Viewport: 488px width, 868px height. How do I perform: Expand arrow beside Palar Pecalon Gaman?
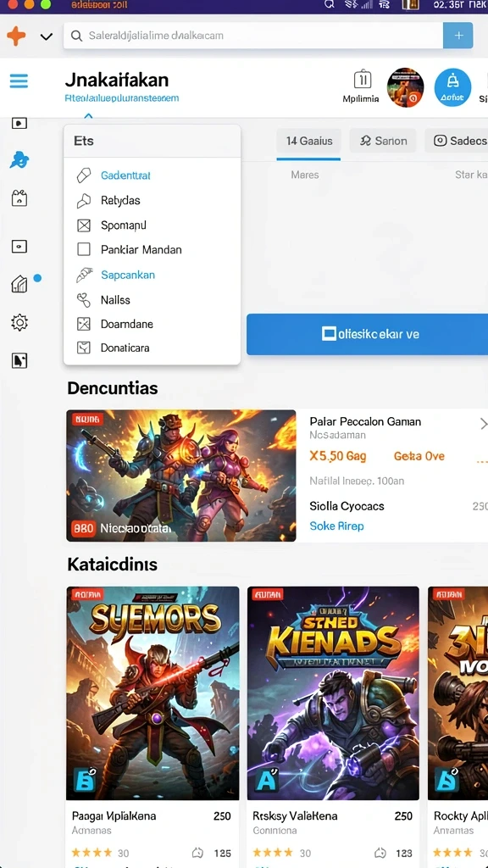click(x=482, y=424)
